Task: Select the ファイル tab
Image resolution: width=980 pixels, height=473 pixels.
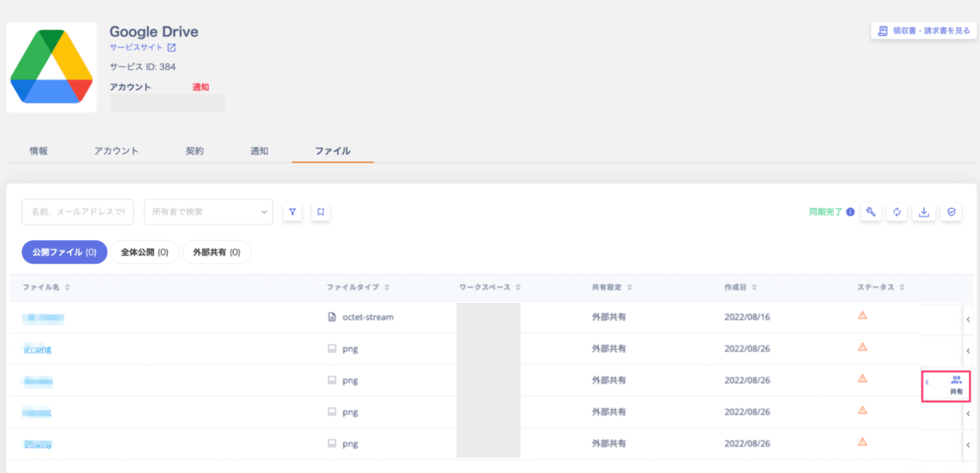Action: tap(333, 151)
